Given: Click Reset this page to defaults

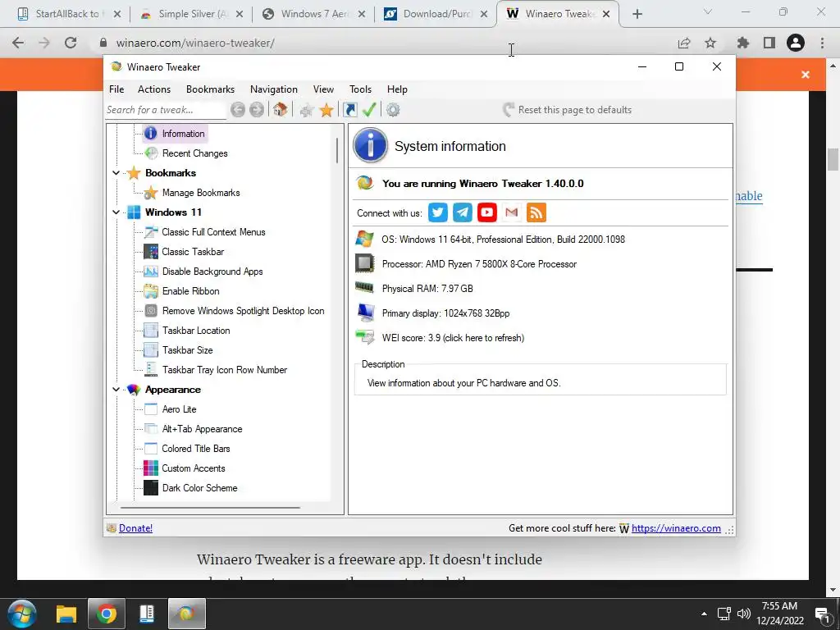Looking at the screenshot, I should coord(567,110).
